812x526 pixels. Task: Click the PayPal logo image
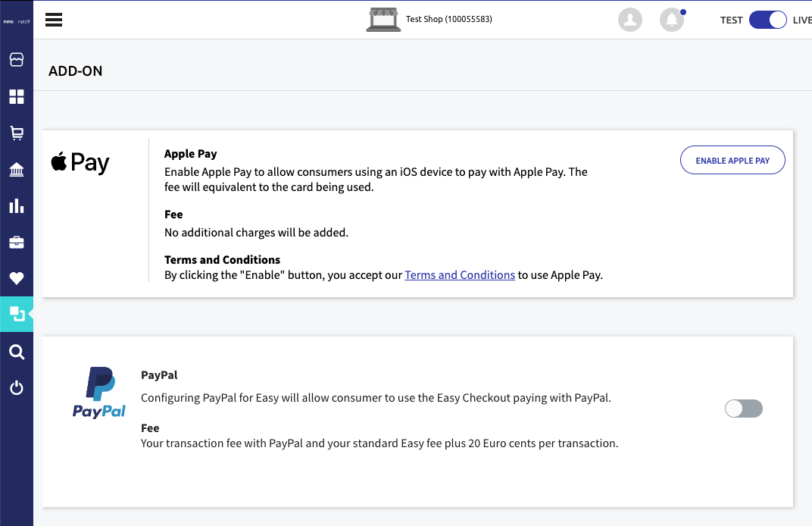pyautogui.click(x=99, y=393)
